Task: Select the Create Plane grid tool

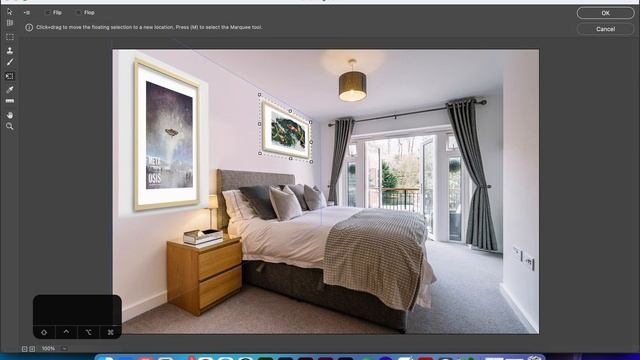Action: pos(9,23)
